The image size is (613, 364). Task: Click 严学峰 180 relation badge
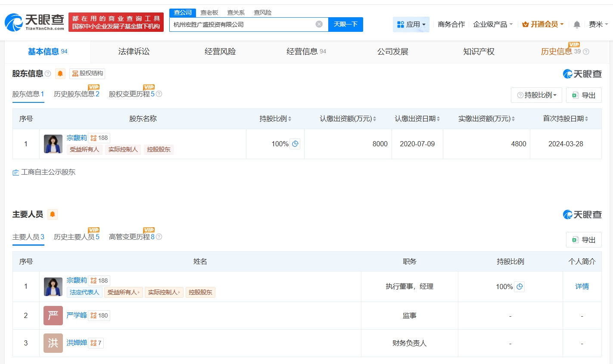click(99, 315)
